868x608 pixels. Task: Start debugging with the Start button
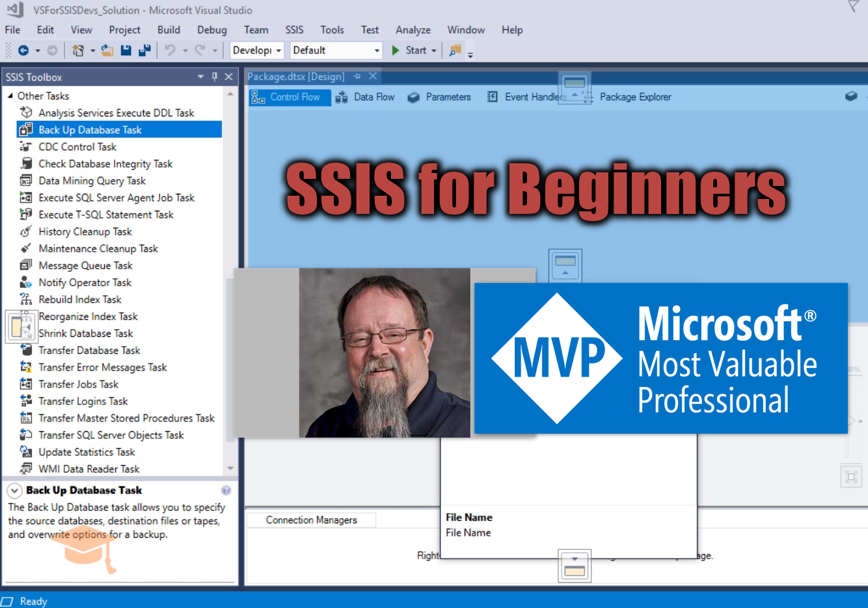pos(409,50)
